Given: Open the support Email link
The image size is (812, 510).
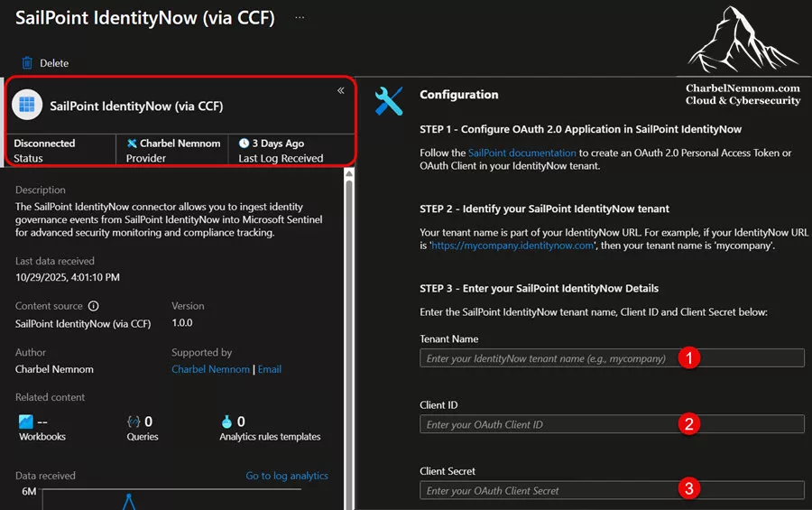Looking at the screenshot, I should pyautogui.click(x=270, y=369).
